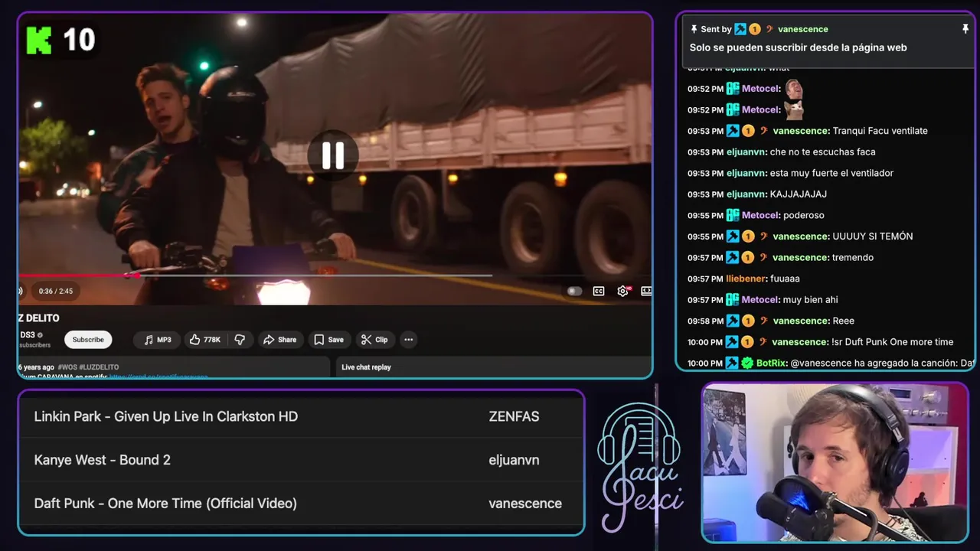Click the #WOS hashtag link
The width and height of the screenshot is (980, 551).
(x=67, y=367)
